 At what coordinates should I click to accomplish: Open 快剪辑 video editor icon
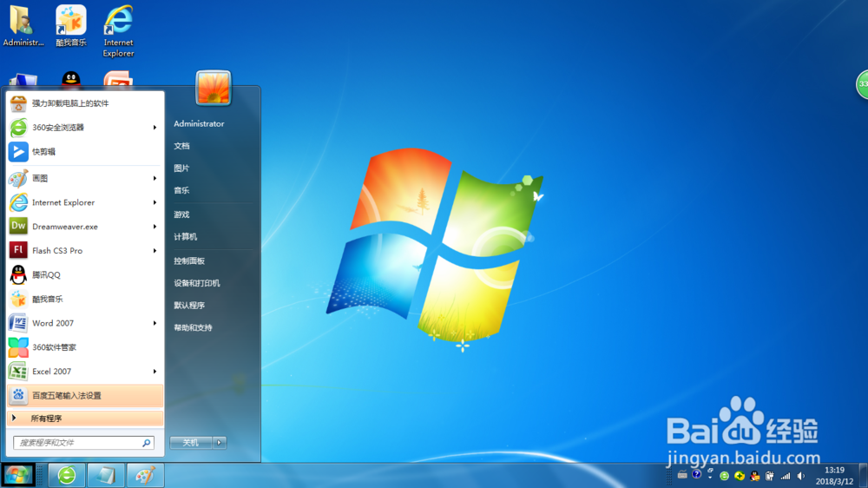18,151
